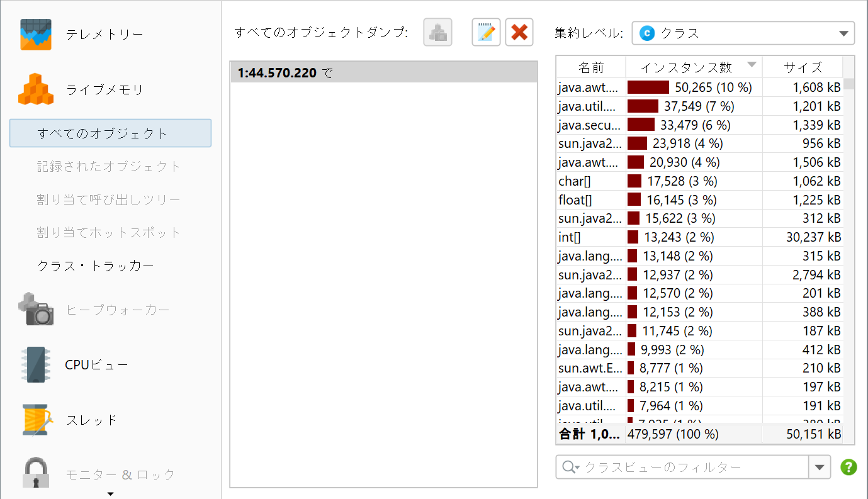Open the aggregation level Class dropdown
This screenshot has height=499, width=868.
coord(743,33)
